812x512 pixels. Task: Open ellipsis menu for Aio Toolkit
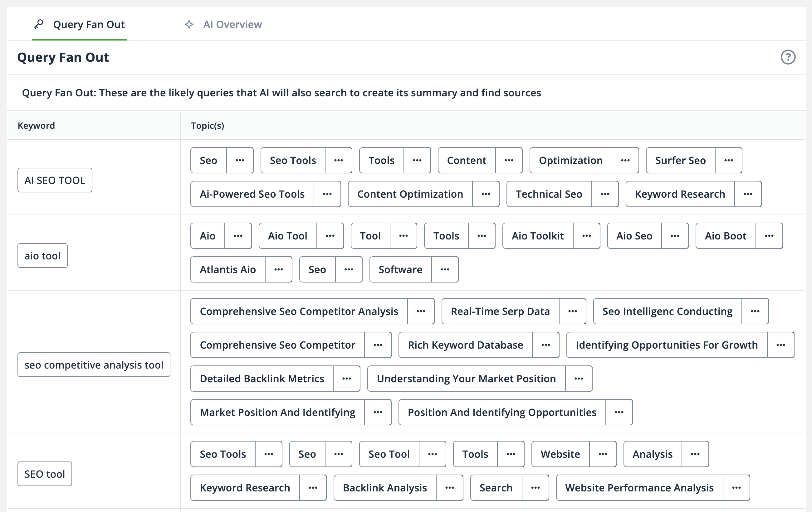pos(587,236)
